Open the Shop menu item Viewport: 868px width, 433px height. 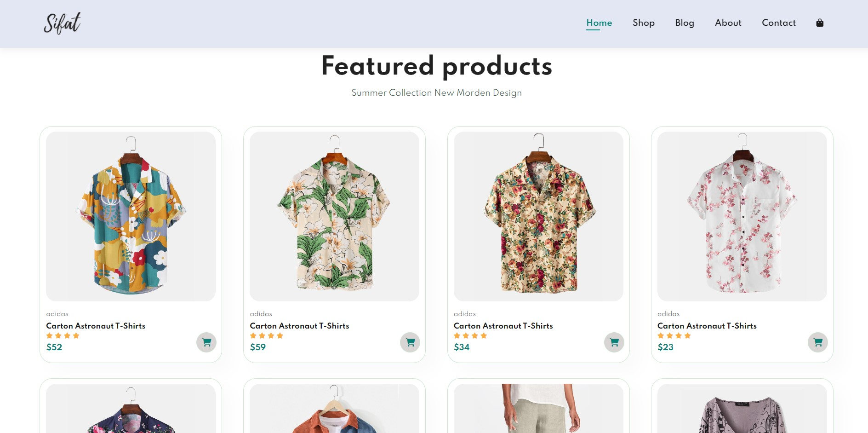click(643, 23)
